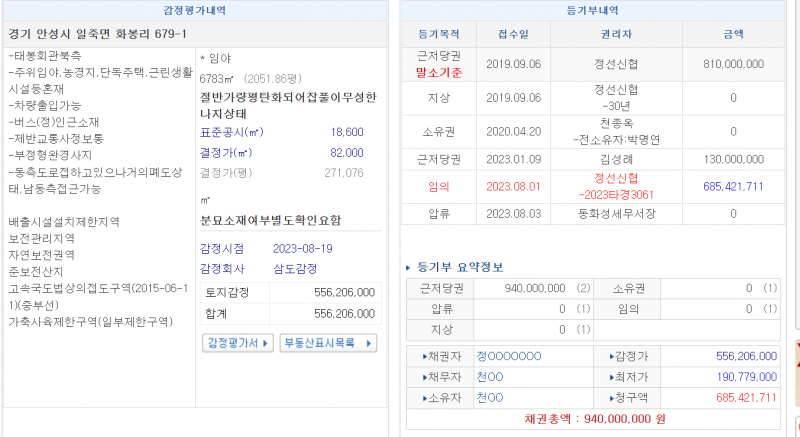Click the address 경기 안성시 일죽면 화봉리 679-1
The image size is (800, 437).
coord(98,34)
